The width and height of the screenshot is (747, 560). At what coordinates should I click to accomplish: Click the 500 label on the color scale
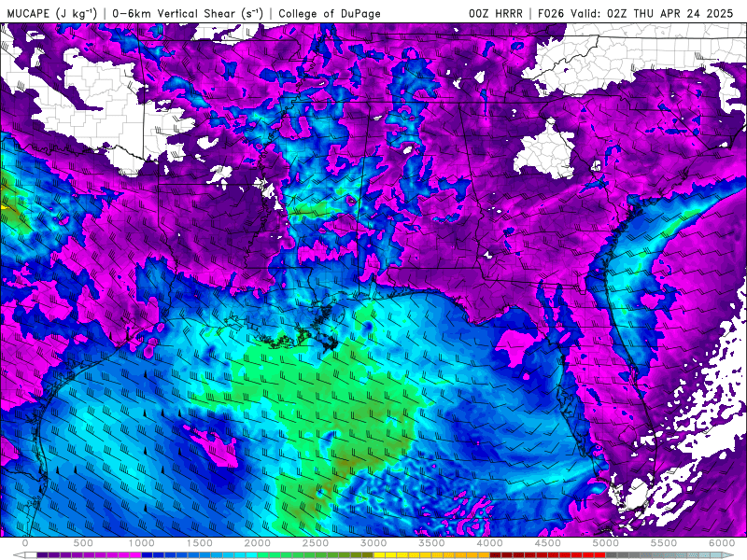click(83, 543)
